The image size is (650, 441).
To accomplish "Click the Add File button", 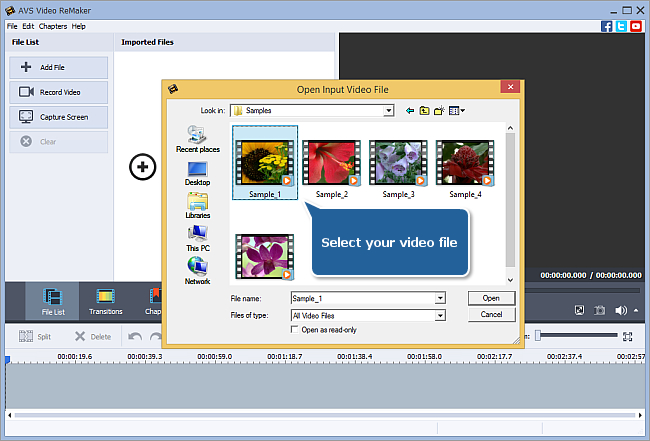I will pyautogui.click(x=58, y=68).
